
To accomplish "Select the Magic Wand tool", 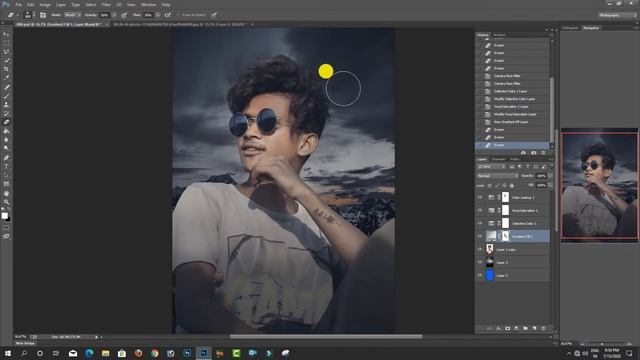I will coord(6,60).
